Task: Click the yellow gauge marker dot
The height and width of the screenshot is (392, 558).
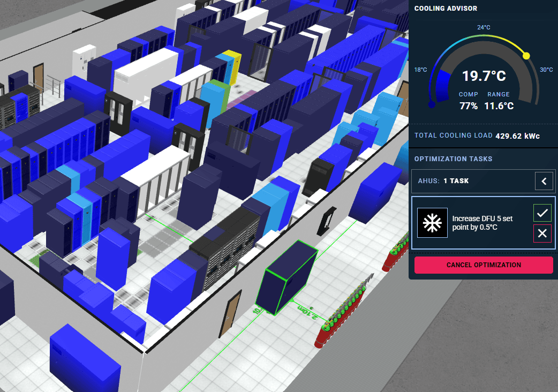Action: click(x=526, y=56)
